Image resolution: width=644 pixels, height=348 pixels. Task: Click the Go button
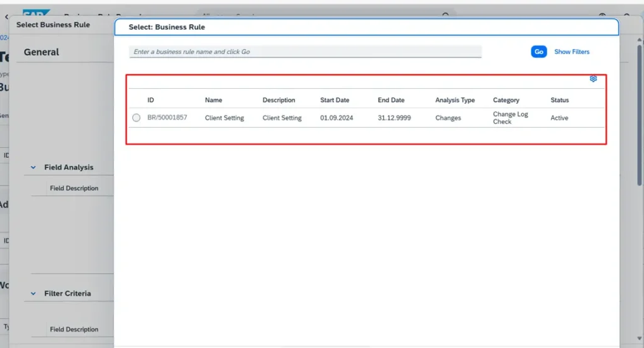(538, 52)
